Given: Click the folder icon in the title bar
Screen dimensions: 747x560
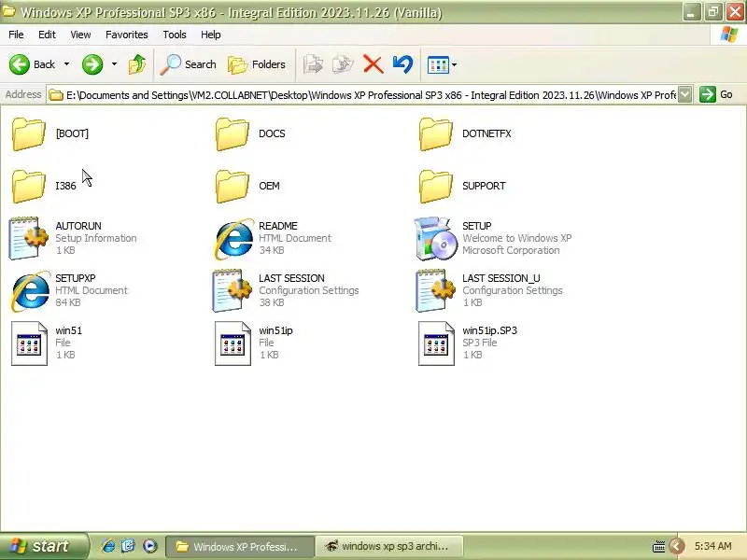Looking at the screenshot, I should (x=8, y=11).
